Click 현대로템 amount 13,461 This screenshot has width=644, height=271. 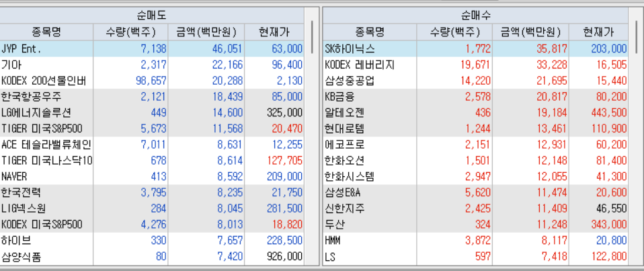552,129
